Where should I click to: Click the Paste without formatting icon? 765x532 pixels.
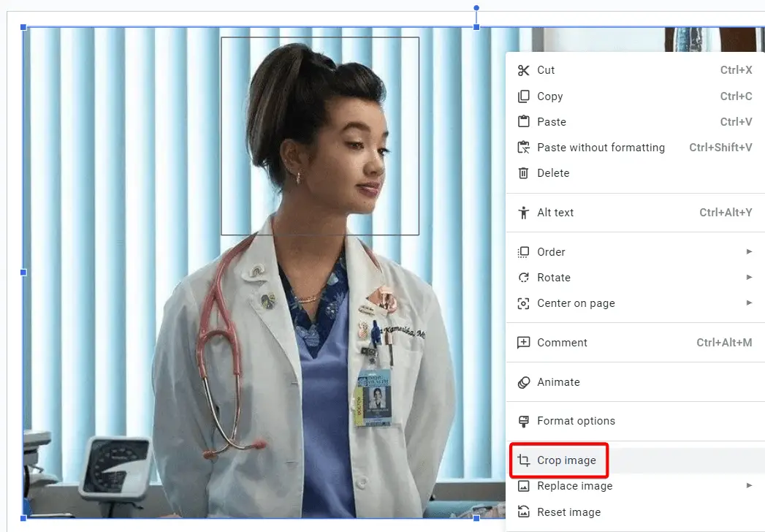click(x=523, y=147)
